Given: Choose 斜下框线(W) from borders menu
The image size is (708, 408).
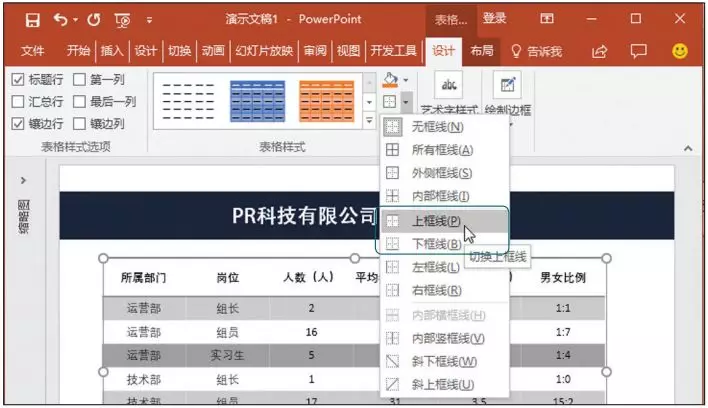Looking at the screenshot, I should (x=445, y=361).
